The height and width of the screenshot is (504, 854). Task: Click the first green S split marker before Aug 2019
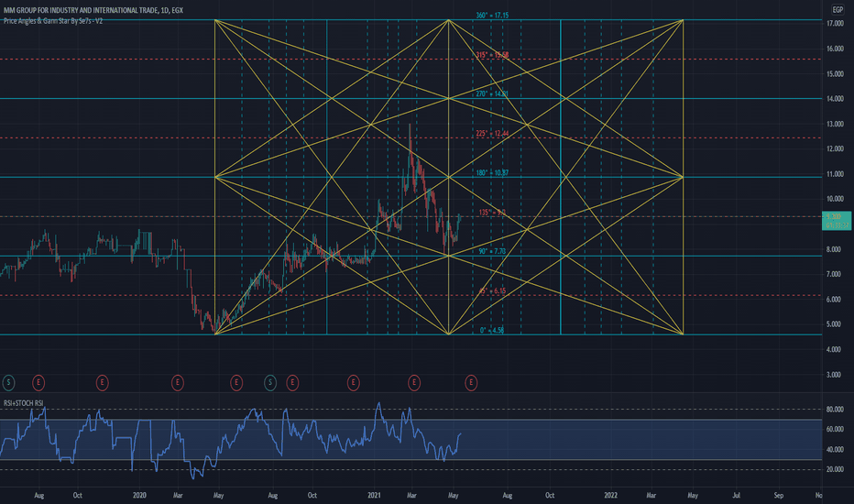tap(8, 383)
